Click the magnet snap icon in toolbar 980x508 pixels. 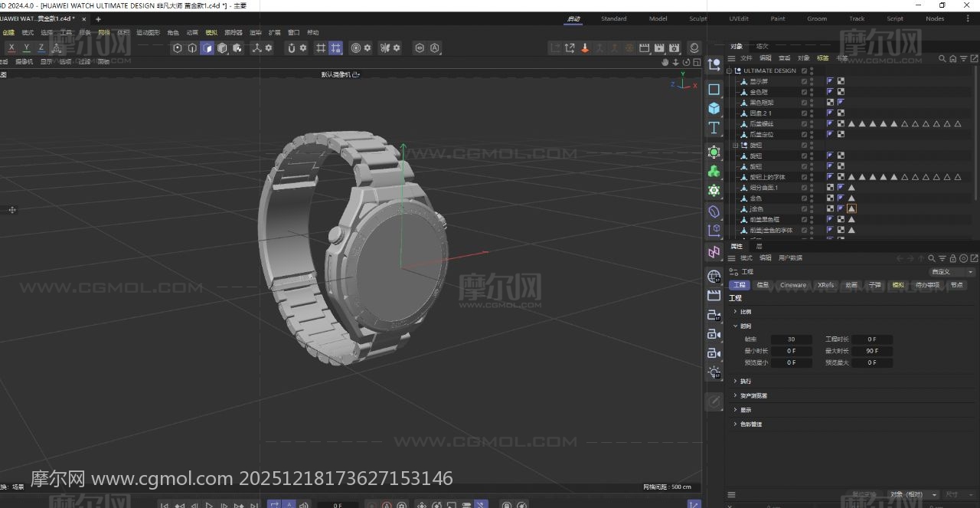pos(292,48)
